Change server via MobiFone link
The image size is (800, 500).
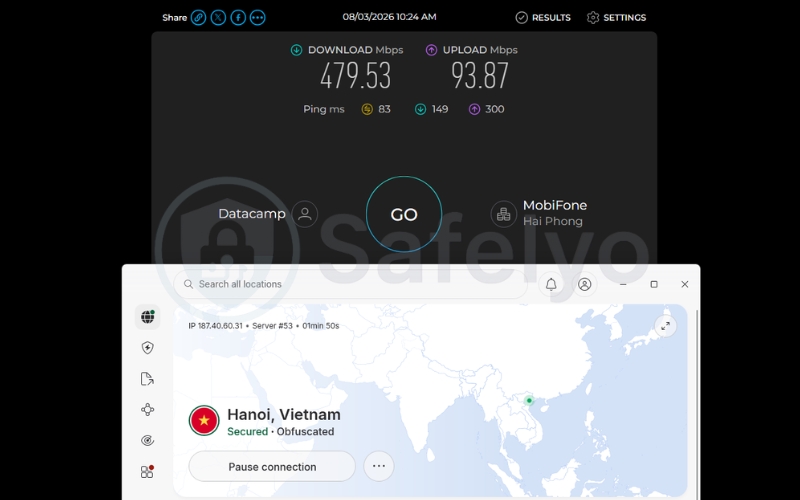coord(555,205)
